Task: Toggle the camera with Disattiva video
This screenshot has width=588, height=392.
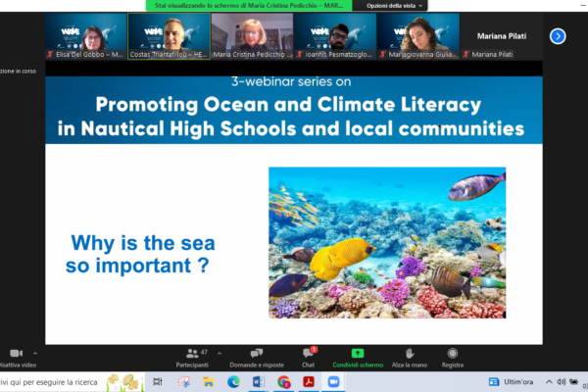Action: [15, 356]
